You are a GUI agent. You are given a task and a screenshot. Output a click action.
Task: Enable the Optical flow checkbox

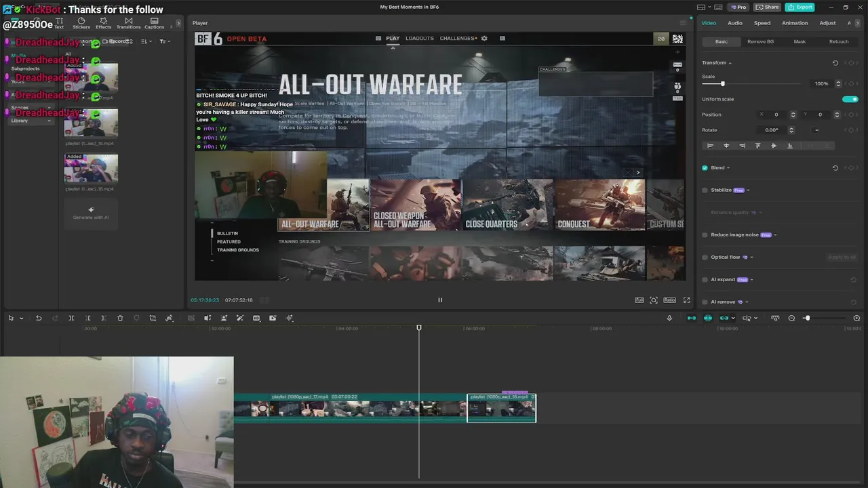point(705,258)
